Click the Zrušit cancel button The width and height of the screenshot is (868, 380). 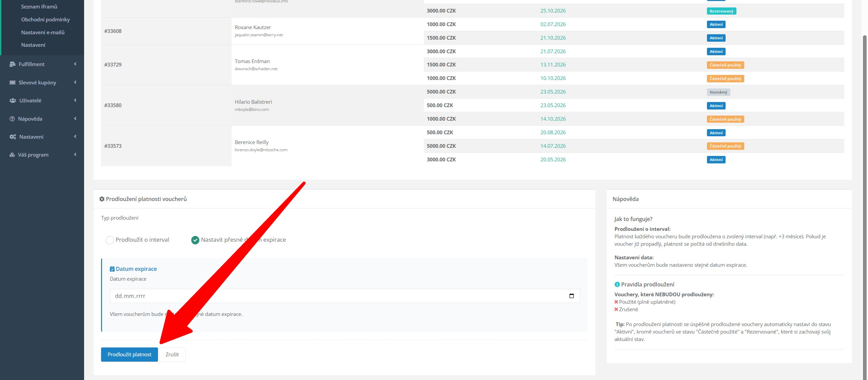pyautogui.click(x=172, y=355)
